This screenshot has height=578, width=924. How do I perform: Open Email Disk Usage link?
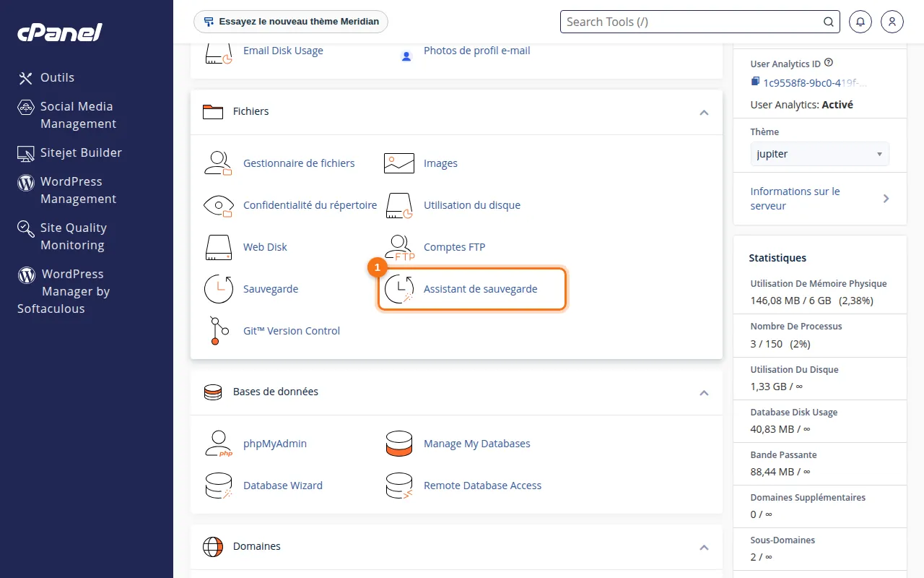click(x=283, y=51)
